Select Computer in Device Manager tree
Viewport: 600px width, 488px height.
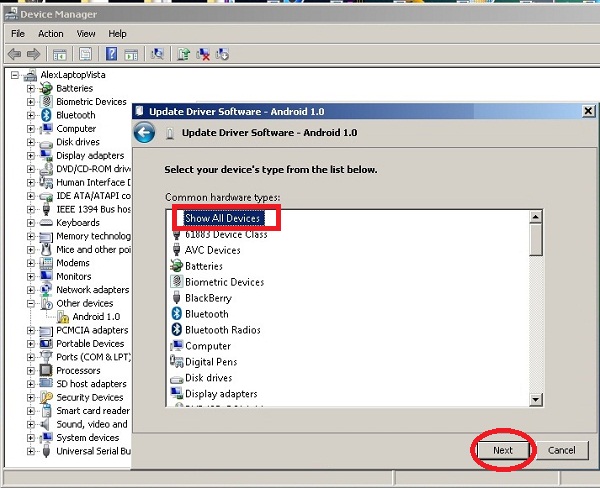76,129
